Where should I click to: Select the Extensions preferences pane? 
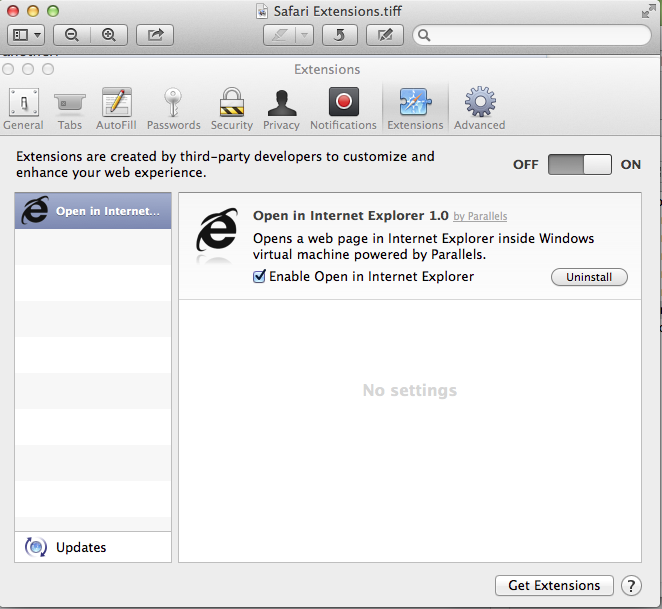click(x=415, y=109)
